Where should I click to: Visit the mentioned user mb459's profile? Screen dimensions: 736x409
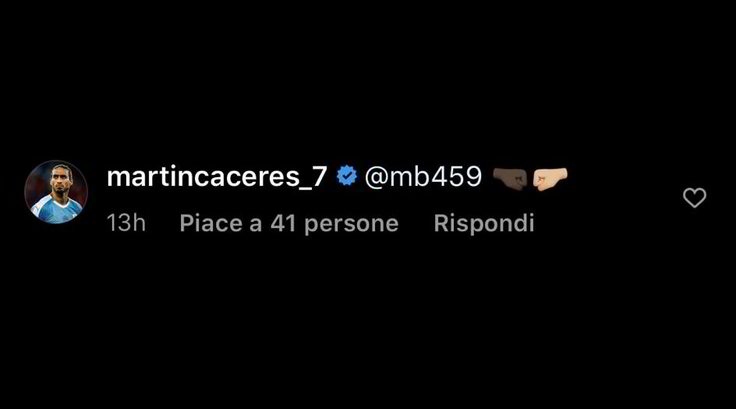(x=423, y=177)
